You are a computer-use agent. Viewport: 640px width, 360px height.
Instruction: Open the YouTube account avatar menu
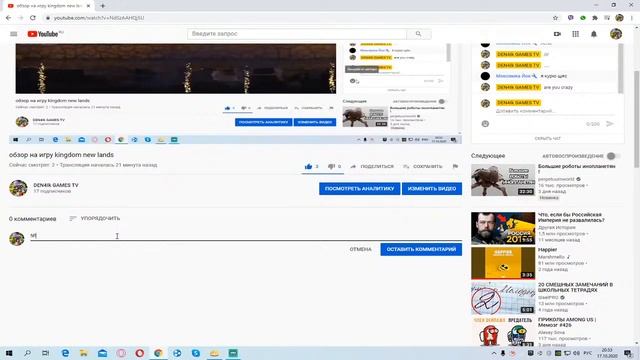616,34
